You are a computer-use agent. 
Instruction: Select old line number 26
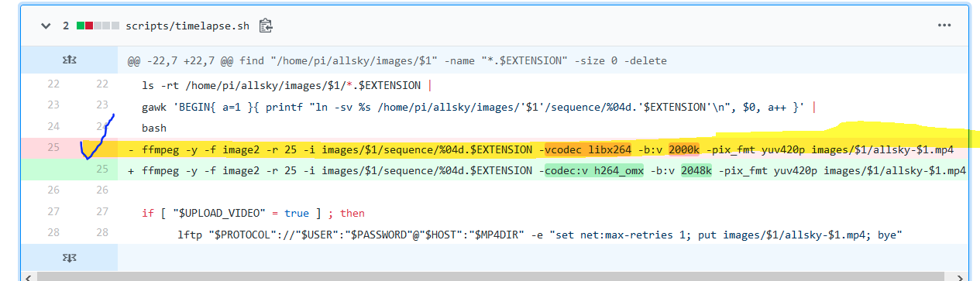point(53,191)
